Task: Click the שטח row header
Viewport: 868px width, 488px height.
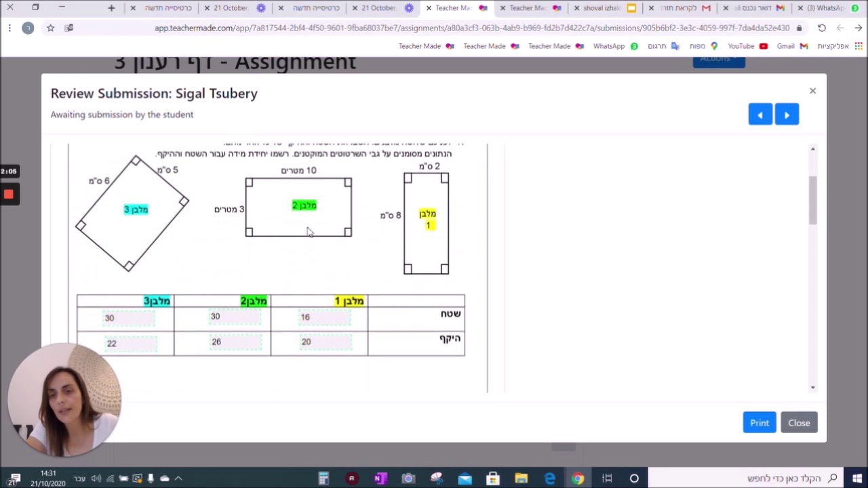Action: pyautogui.click(x=451, y=314)
